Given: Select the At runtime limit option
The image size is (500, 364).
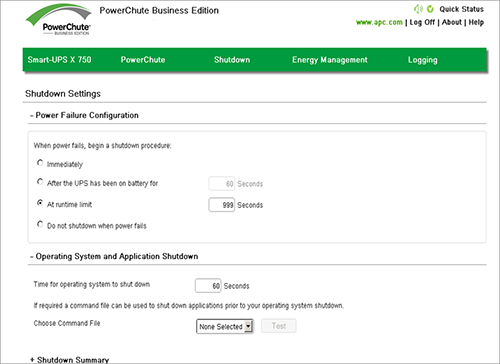Looking at the screenshot, I should [40, 203].
